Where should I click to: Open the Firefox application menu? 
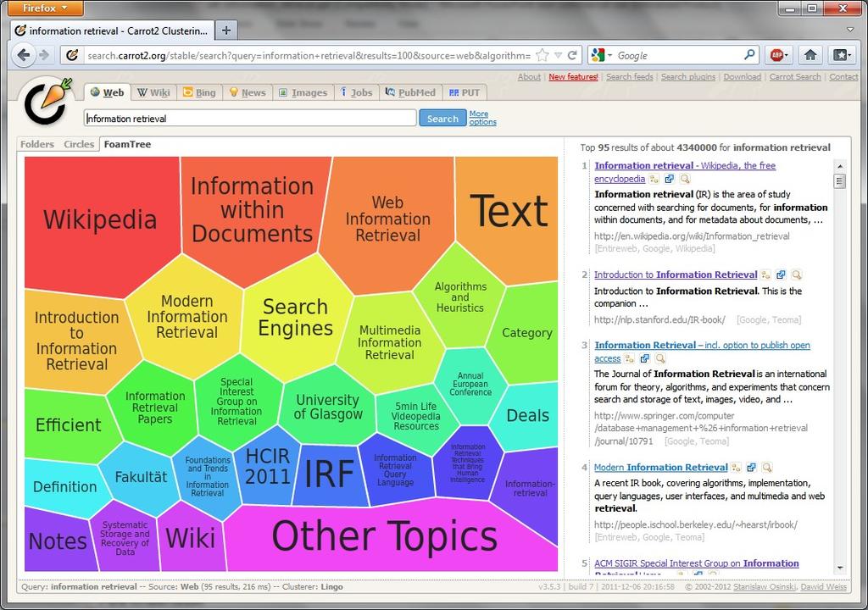click(46, 8)
